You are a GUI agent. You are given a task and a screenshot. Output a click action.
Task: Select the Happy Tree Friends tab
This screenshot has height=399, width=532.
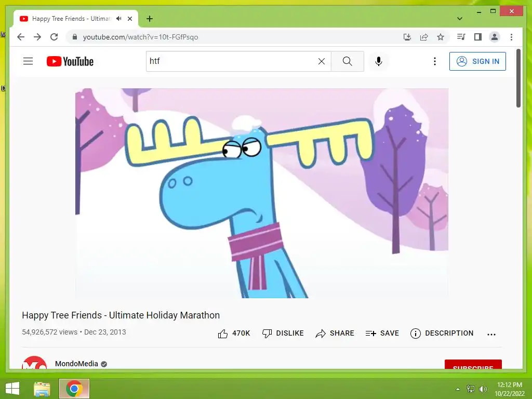click(76, 19)
